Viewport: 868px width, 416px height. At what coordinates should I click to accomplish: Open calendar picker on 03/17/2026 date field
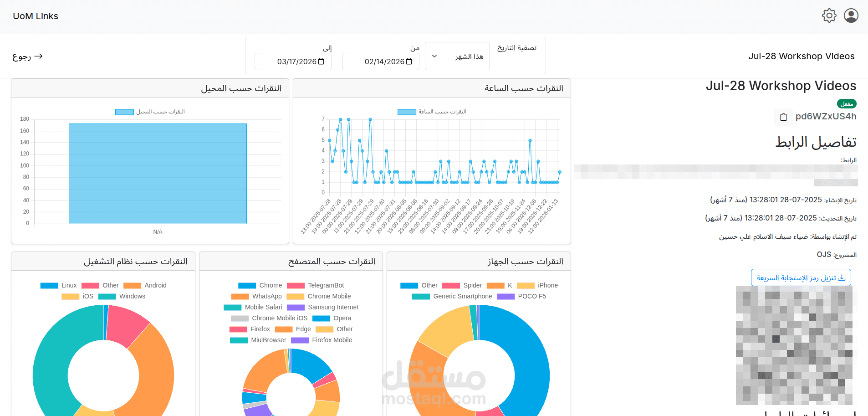[321, 62]
